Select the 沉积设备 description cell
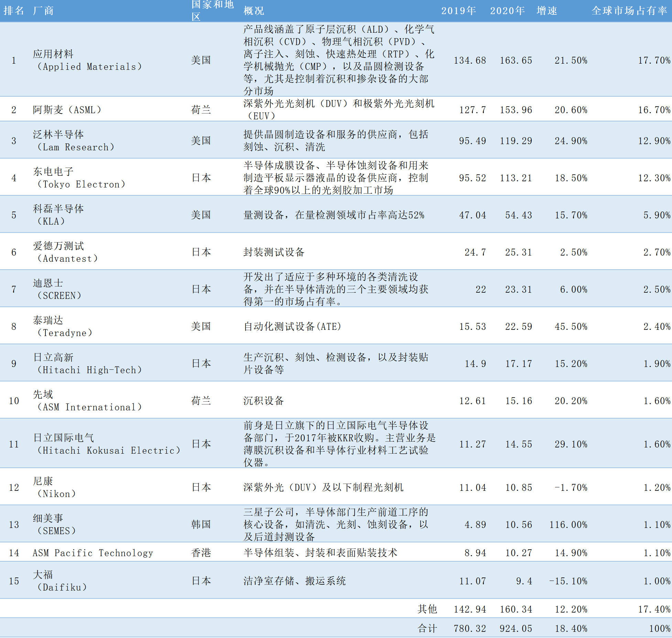The height and width of the screenshot is (638, 672). pyautogui.click(x=264, y=401)
